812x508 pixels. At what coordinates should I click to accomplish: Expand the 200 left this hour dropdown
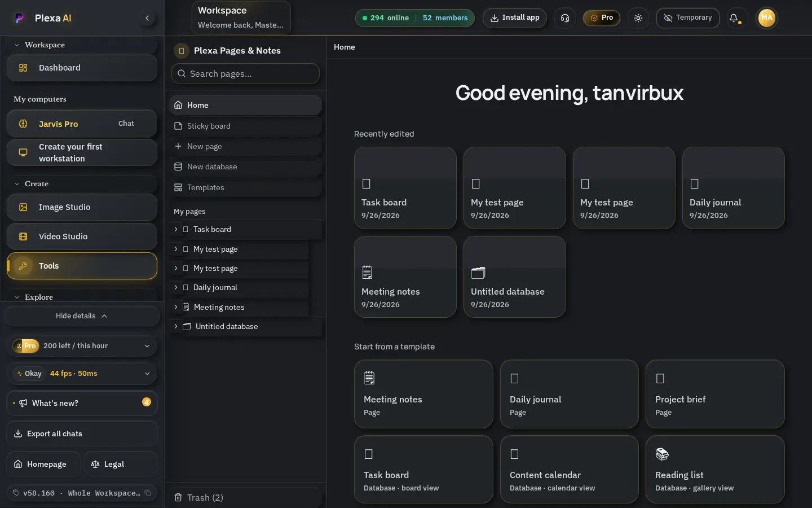click(82, 345)
